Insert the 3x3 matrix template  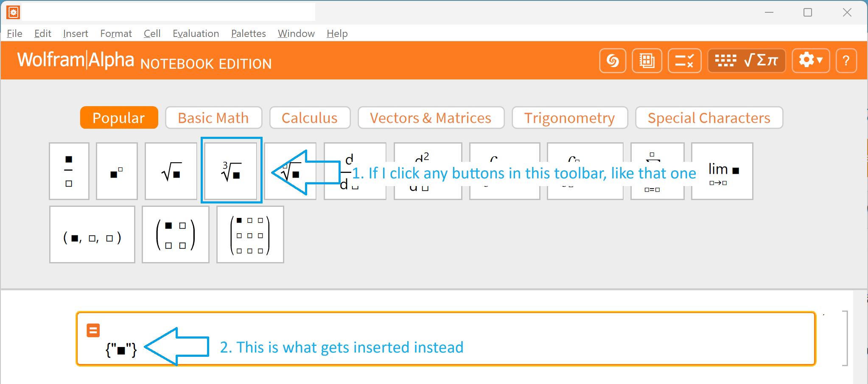coord(250,235)
